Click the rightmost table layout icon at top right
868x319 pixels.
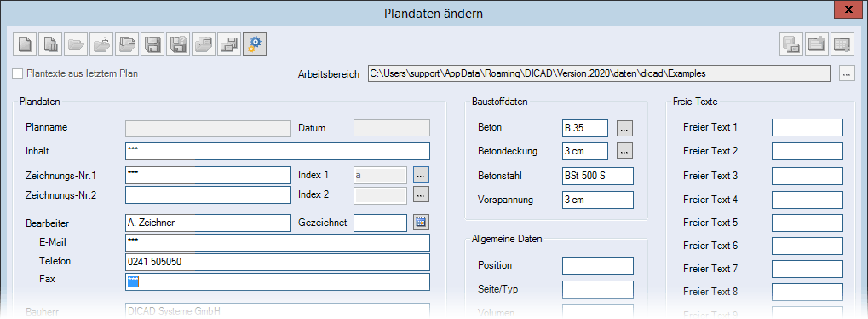coord(842,44)
